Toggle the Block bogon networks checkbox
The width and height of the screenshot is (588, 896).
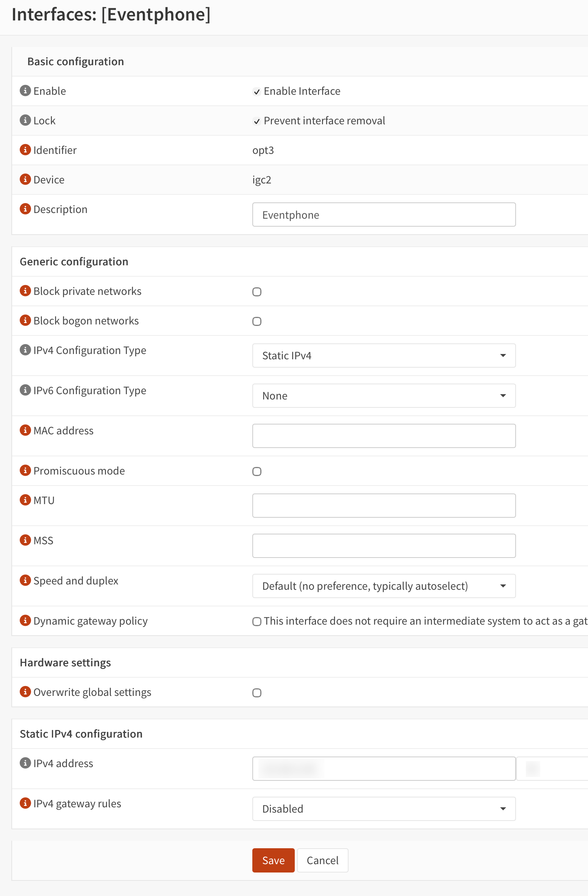pyautogui.click(x=257, y=321)
